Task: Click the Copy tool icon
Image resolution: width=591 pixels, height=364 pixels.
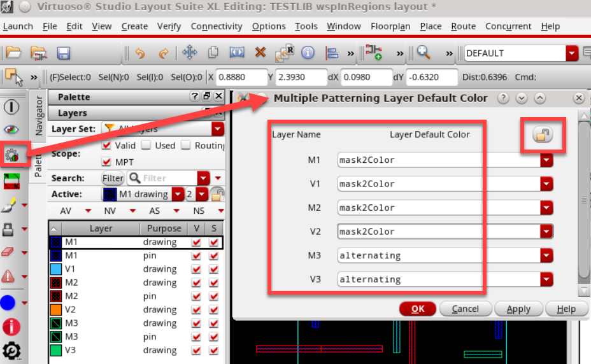Action: pos(213,52)
